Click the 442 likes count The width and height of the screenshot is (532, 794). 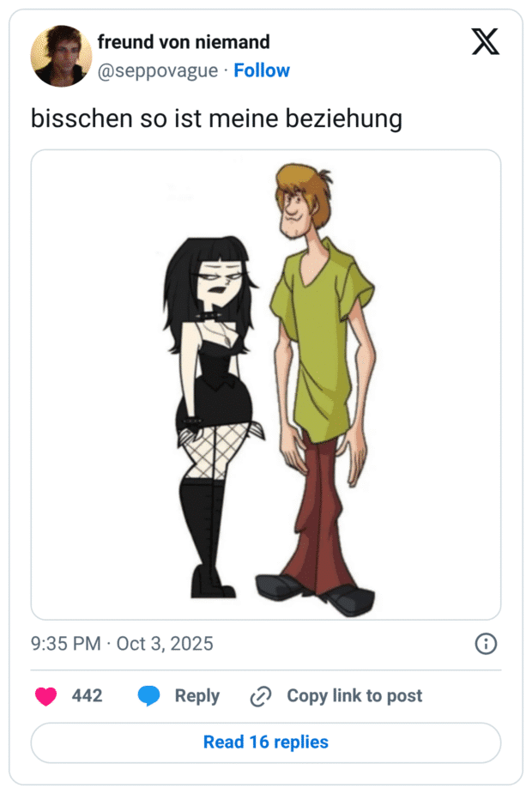point(87,696)
